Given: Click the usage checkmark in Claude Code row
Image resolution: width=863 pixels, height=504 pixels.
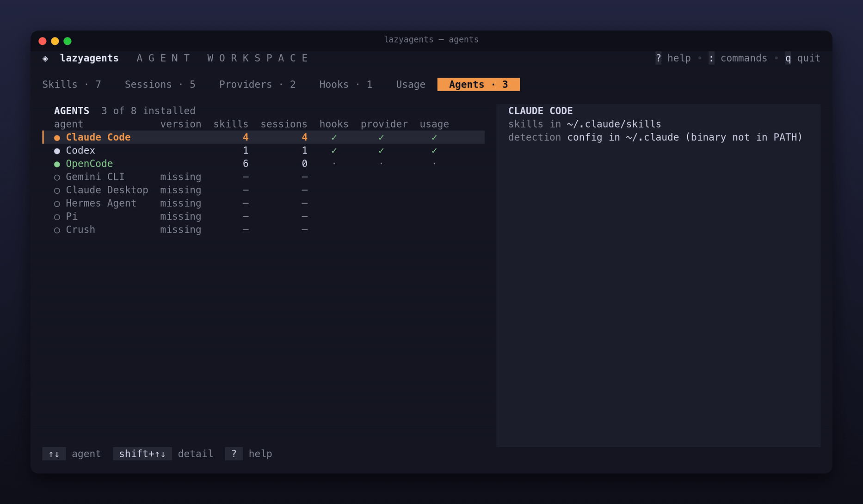Looking at the screenshot, I should click(434, 137).
